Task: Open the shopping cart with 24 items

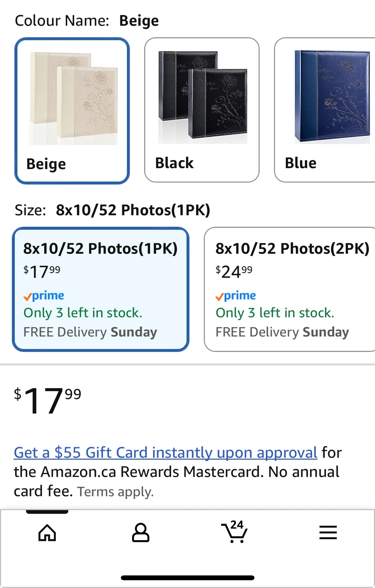Action: [234, 532]
